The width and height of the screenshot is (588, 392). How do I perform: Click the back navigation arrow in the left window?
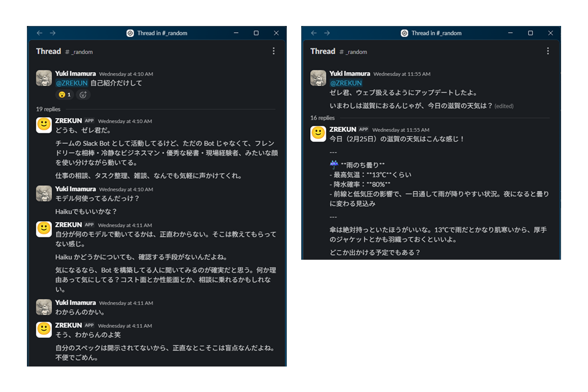tap(39, 33)
